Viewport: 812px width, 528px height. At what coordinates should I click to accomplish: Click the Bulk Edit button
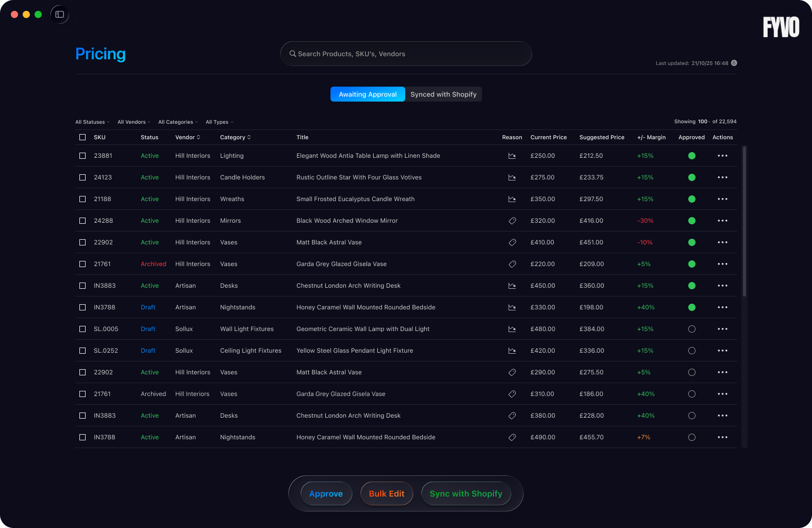pos(387,493)
